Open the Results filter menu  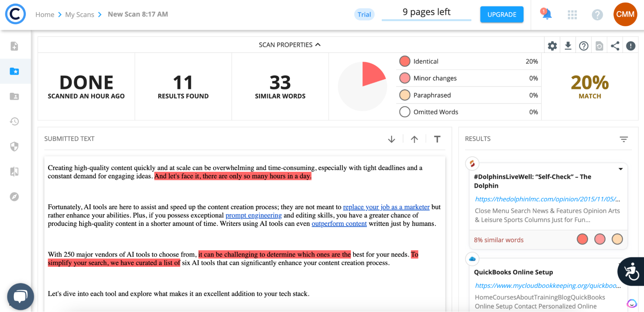click(624, 139)
